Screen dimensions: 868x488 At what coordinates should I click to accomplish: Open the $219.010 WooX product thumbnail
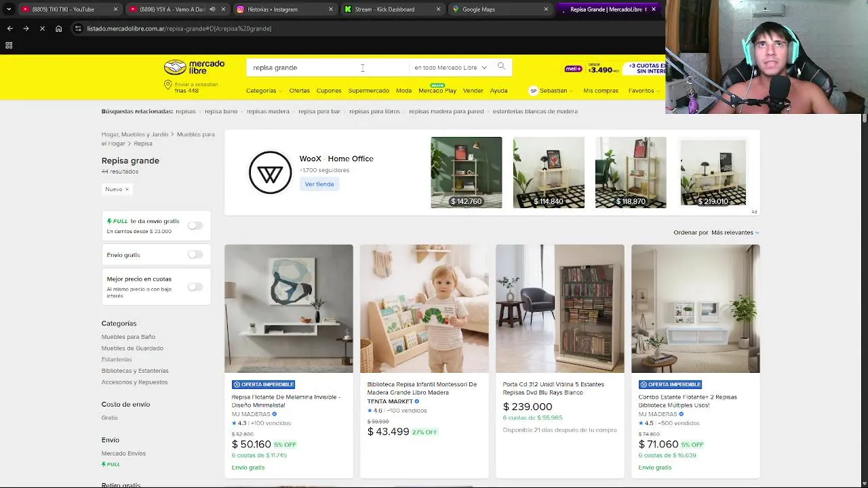coord(713,172)
